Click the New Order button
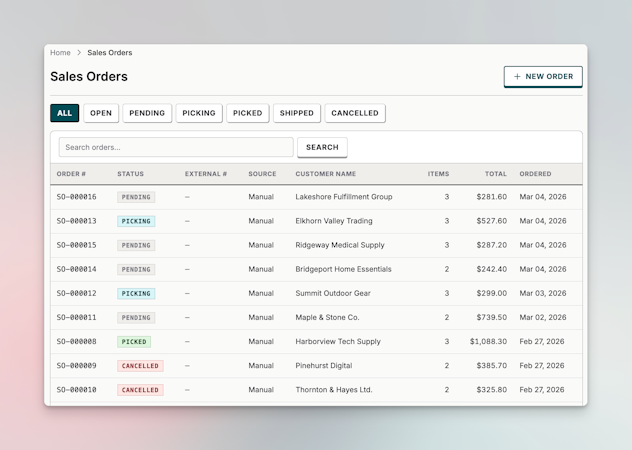The image size is (632, 450). [543, 77]
